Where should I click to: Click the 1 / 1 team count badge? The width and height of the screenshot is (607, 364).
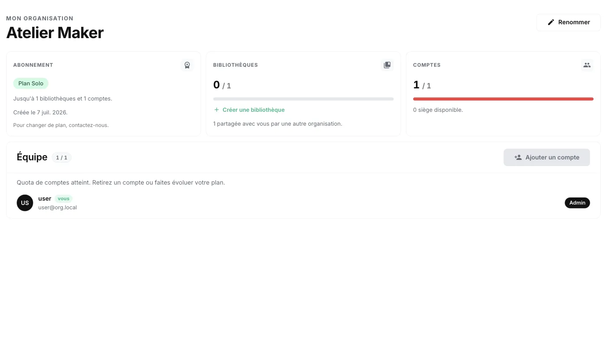click(62, 158)
